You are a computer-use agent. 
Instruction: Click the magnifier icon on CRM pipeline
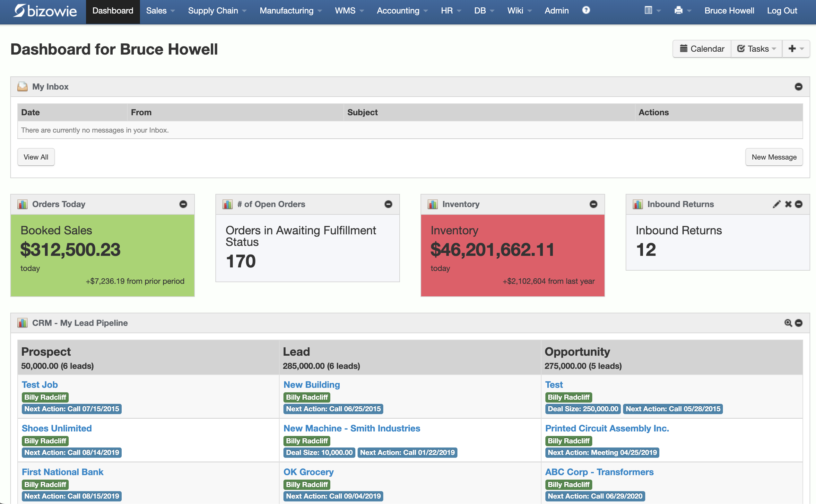tap(788, 323)
